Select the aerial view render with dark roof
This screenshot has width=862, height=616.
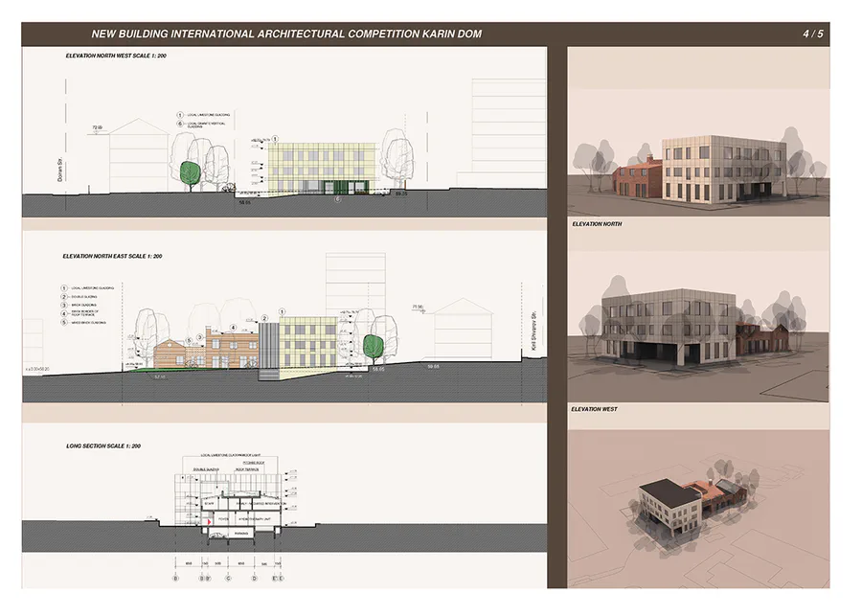point(698,509)
